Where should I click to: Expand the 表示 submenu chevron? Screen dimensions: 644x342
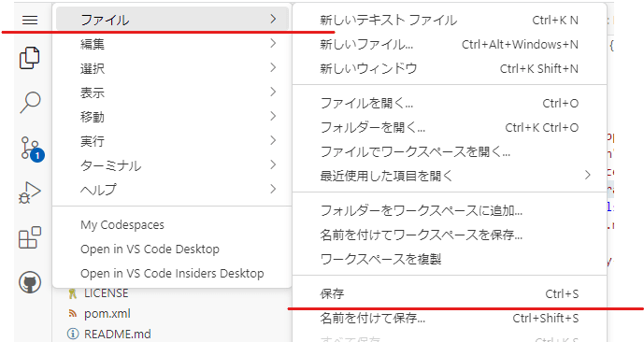(273, 92)
